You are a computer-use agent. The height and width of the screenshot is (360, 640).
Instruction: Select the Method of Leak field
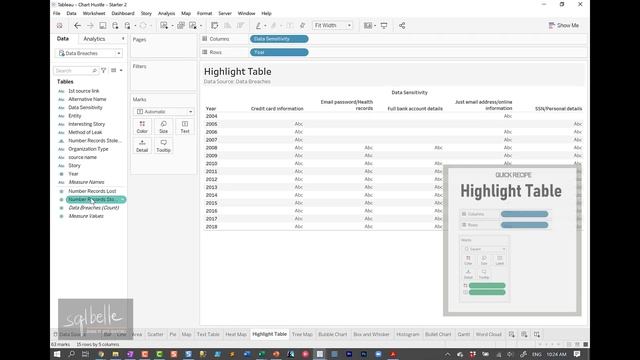click(x=85, y=132)
